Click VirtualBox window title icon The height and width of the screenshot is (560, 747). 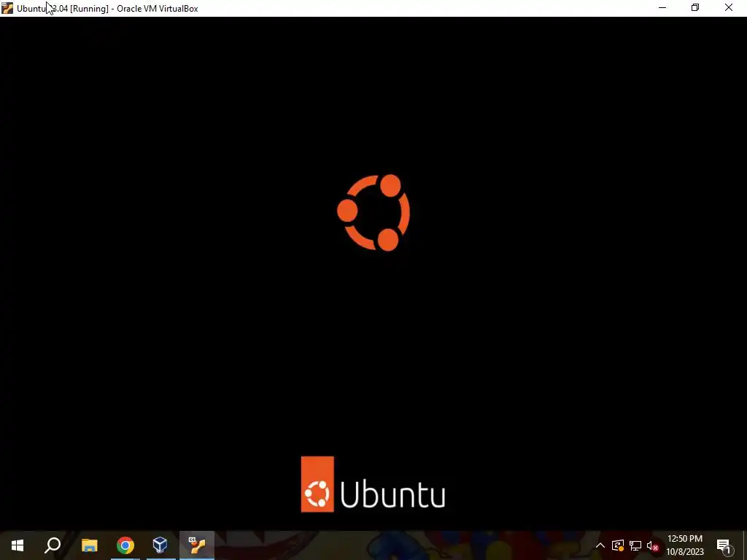click(7, 8)
